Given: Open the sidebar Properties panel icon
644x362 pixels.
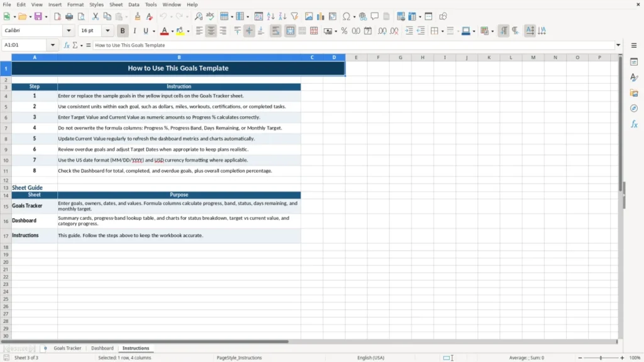Looking at the screenshot, I should pyautogui.click(x=634, y=62).
